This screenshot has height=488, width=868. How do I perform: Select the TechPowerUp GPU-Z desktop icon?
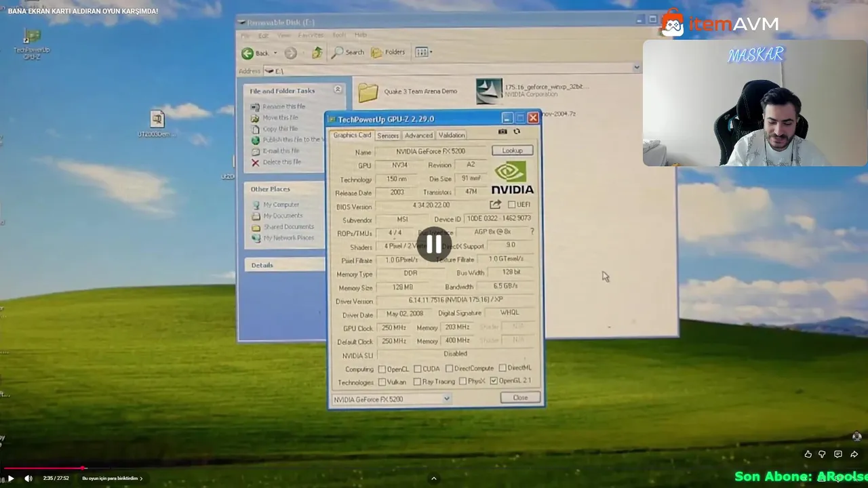[x=32, y=44]
